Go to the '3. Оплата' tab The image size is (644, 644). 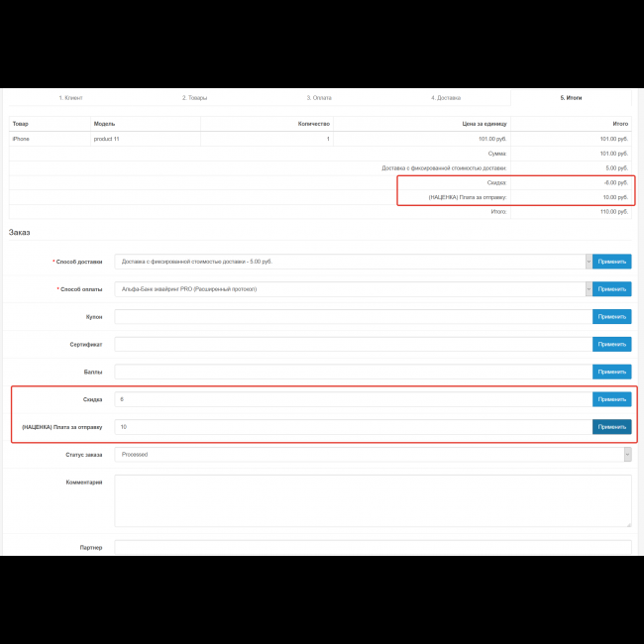coord(321,98)
